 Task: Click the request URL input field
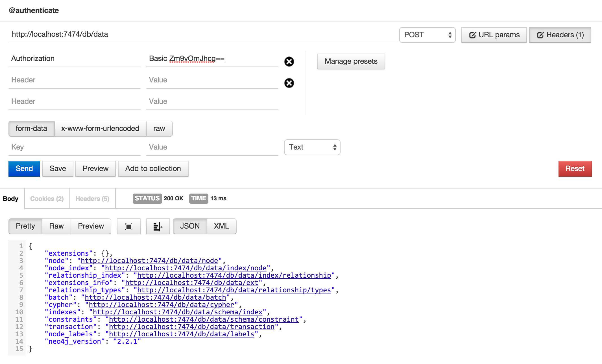[x=202, y=34]
